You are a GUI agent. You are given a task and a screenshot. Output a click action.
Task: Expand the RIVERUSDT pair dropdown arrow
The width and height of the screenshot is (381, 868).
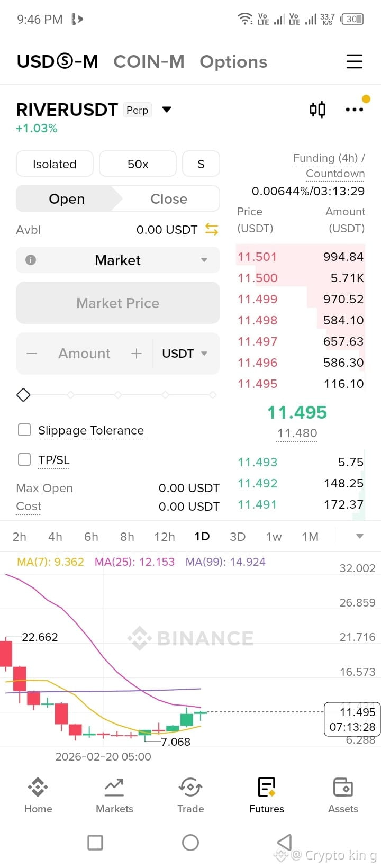click(167, 110)
